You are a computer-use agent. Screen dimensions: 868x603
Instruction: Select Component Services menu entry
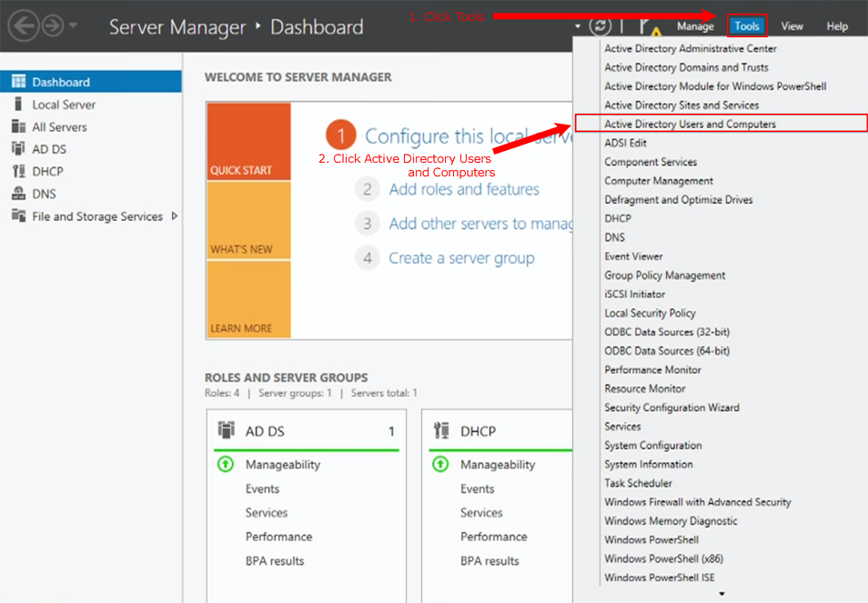pyautogui.click(x=651, y=162)
